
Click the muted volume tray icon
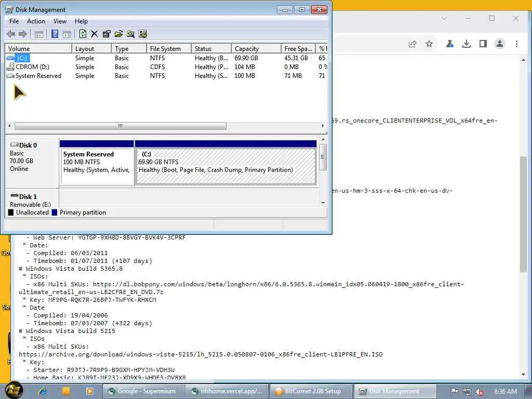point(479,392)
